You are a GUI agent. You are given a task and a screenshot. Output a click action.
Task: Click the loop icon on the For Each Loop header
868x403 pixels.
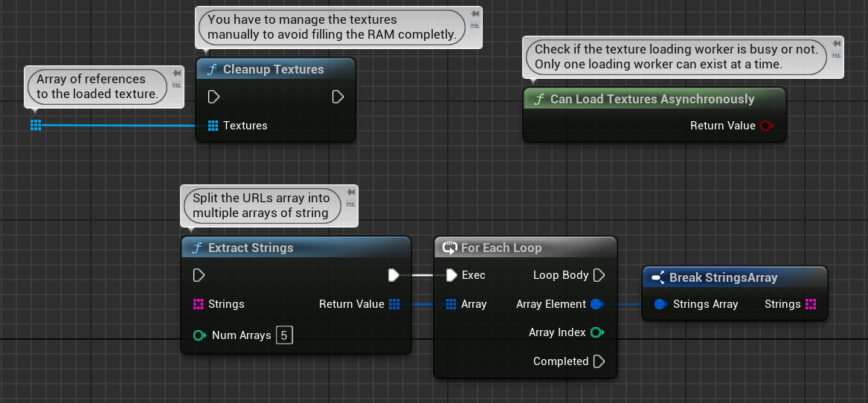coord(450,248)
